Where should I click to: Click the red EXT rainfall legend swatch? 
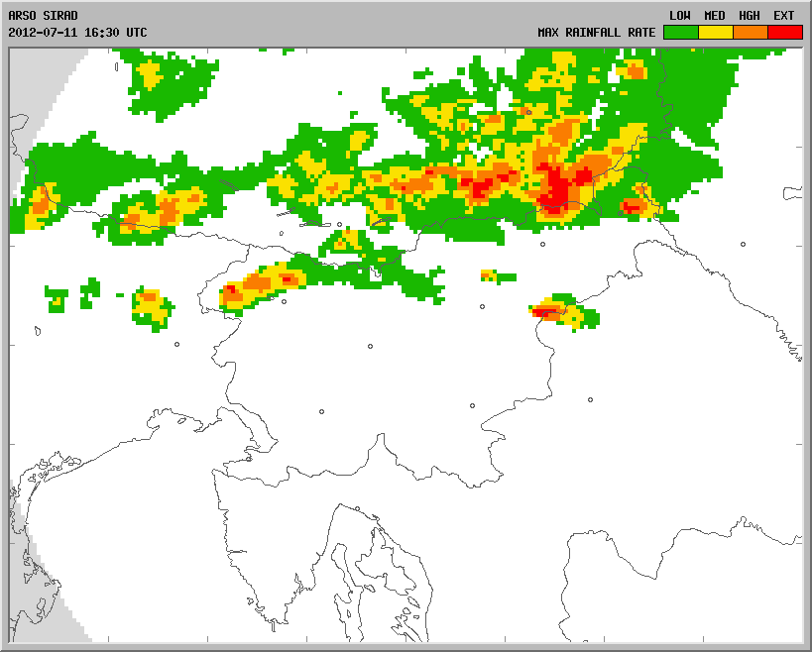[785, 32]
